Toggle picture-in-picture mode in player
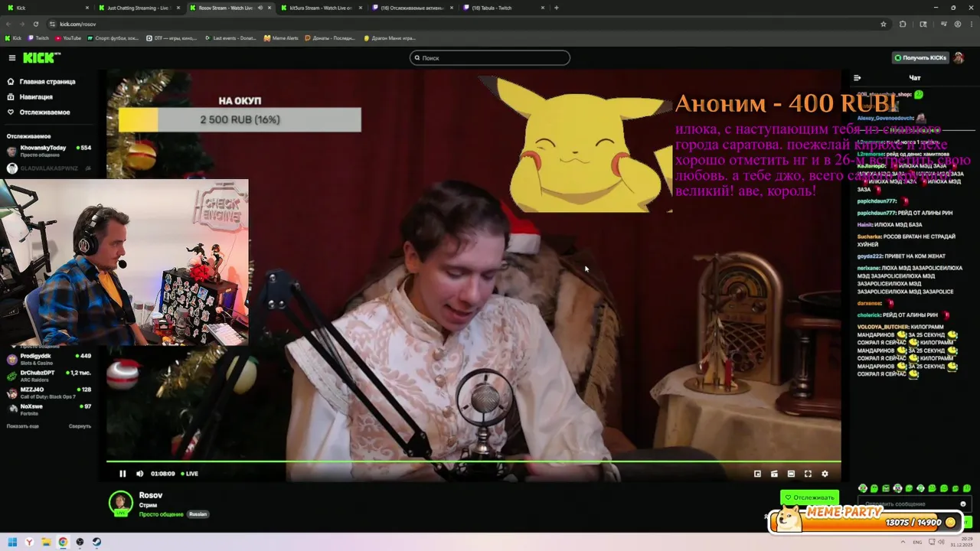Viewport: 980px width, 551px height. [x=757, y=474]
